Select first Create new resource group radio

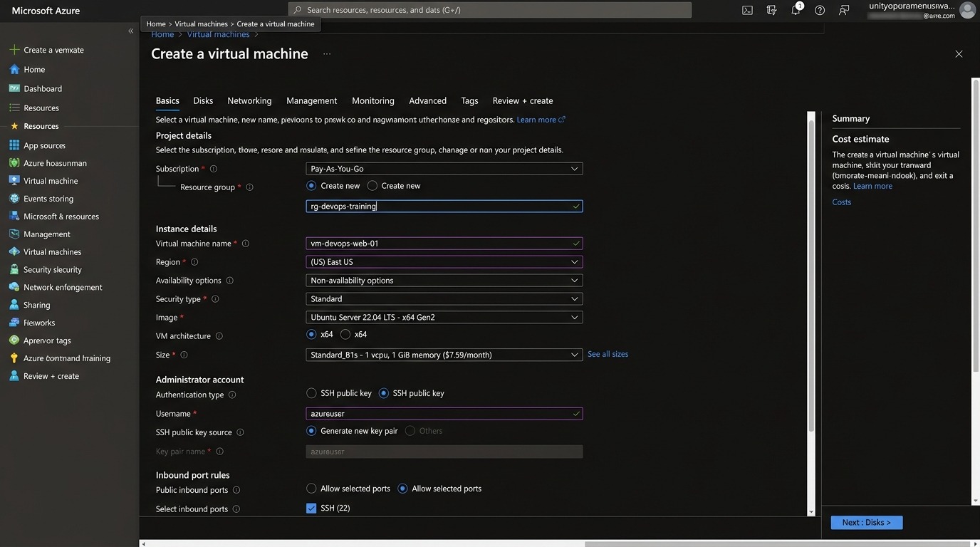click(311, 186)
